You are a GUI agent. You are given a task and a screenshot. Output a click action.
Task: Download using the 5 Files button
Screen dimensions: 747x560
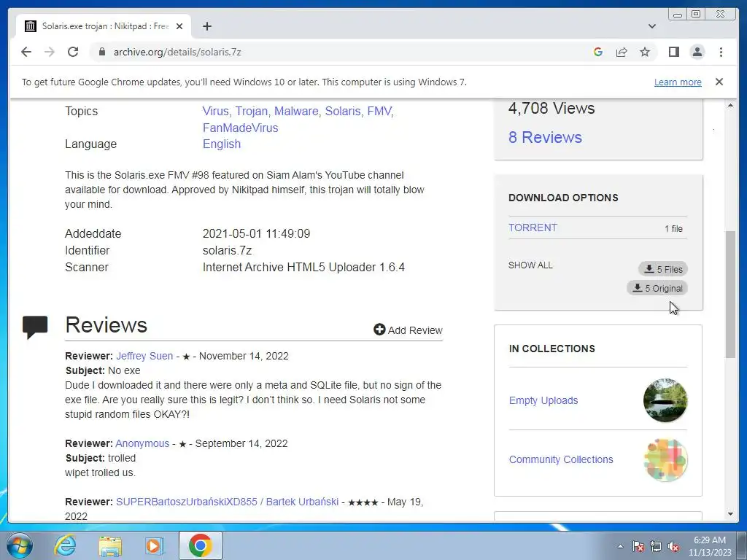(x=662, y=269)
